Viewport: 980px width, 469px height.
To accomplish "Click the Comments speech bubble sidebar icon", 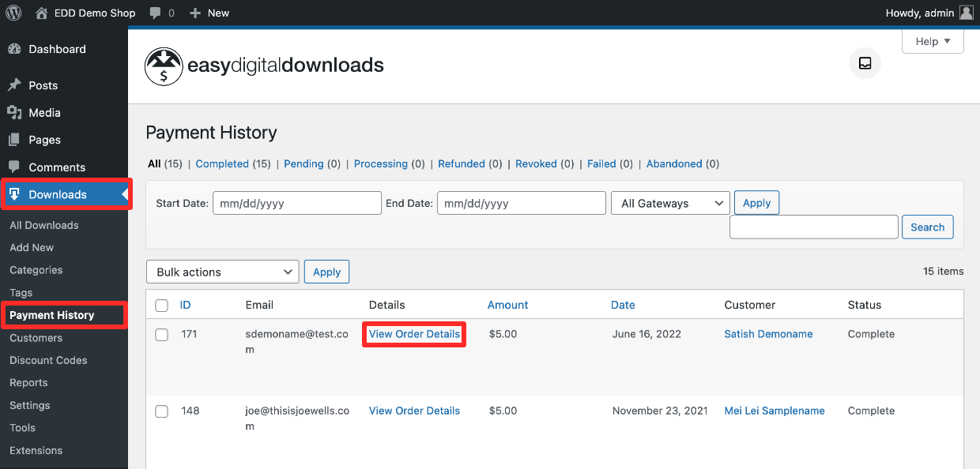I will point(14,167).
